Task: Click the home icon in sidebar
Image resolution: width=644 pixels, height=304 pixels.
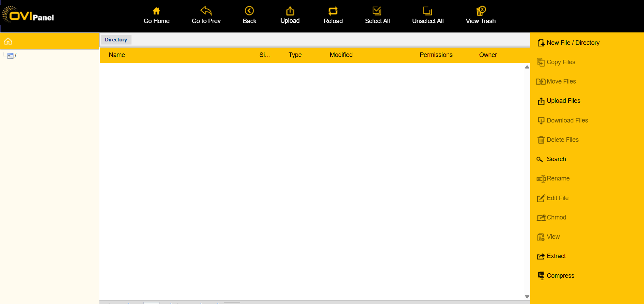Action: click(8, 41)
